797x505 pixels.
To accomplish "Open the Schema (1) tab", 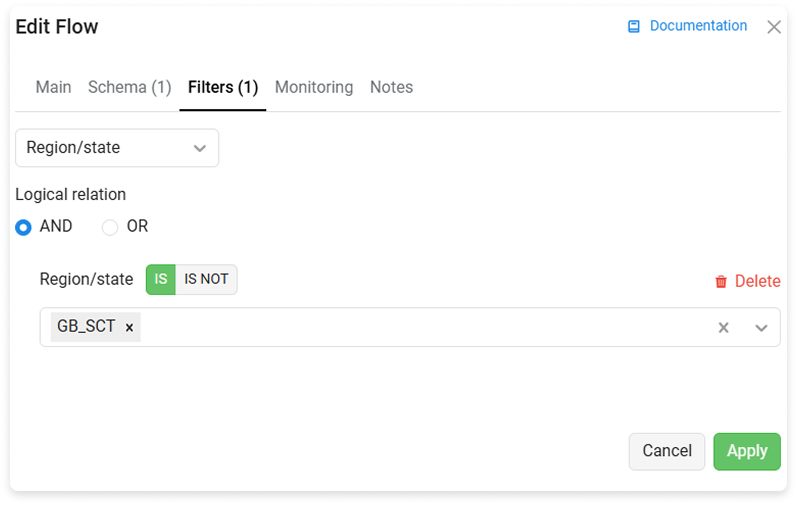I will [x=130, y=87].
